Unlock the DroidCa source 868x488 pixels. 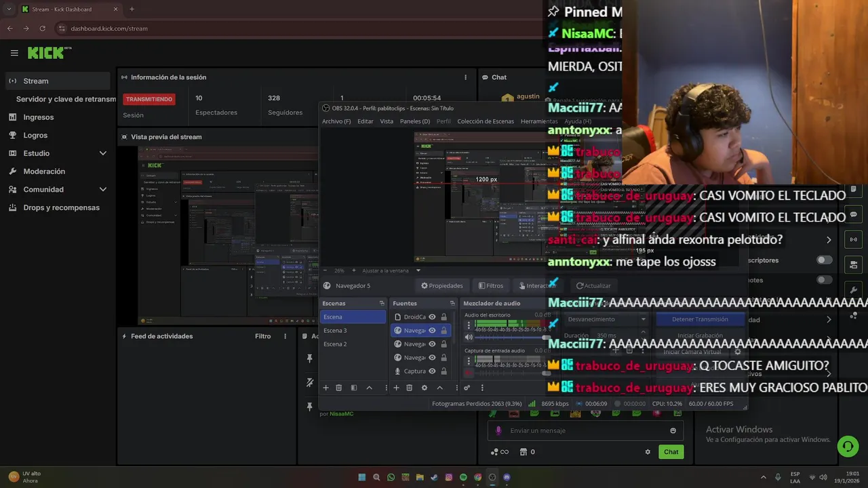pos(444,317)
